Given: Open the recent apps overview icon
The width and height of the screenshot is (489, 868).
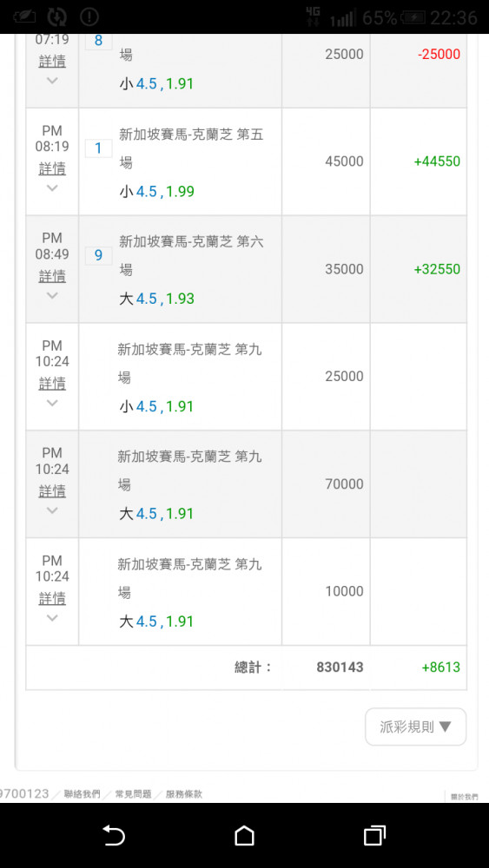Looking at the screenshot, I should [x=375, y=835].
